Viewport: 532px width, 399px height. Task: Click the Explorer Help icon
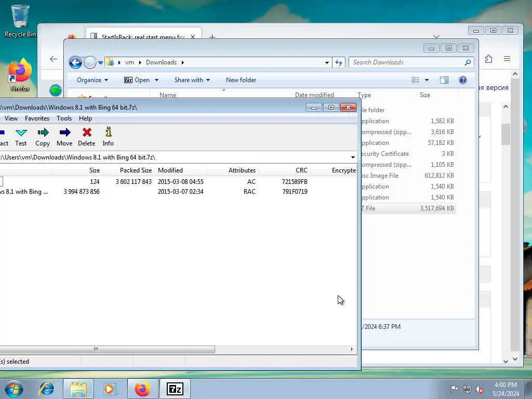463,80
